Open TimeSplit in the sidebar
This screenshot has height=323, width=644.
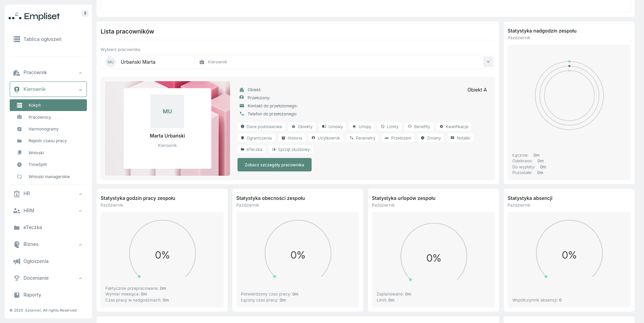(x=48, y=165)
